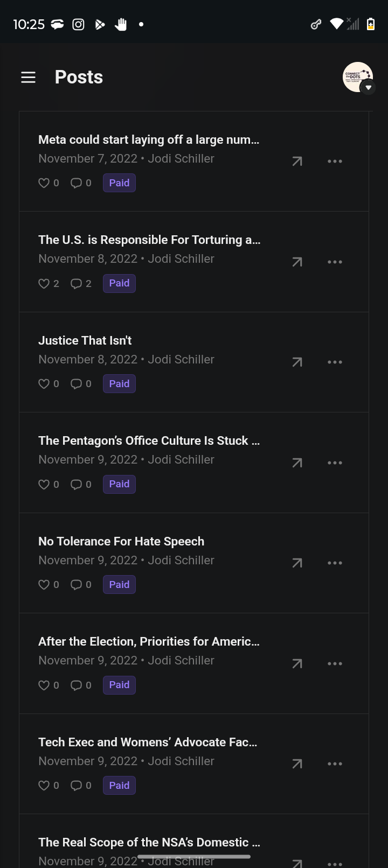
Task: Open share arrow for Meta layoffs post
Action: click(297, 161)
